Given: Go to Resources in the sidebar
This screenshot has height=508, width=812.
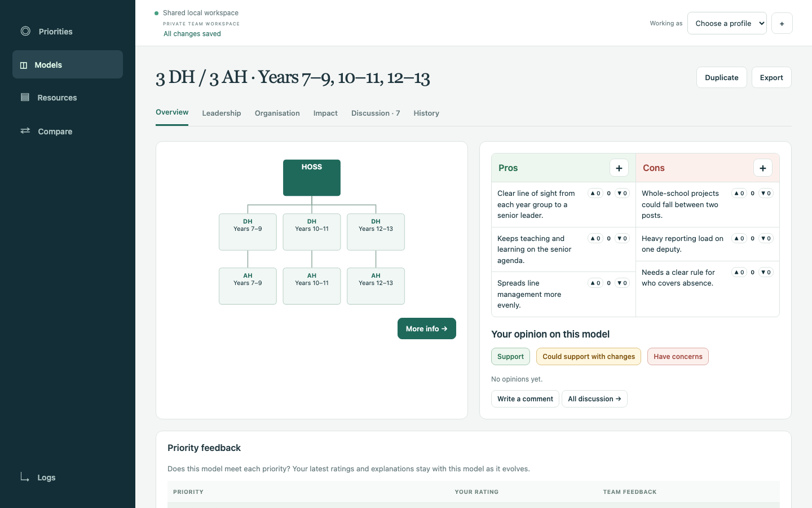Looking at the screenshot, I should [68, 98].
